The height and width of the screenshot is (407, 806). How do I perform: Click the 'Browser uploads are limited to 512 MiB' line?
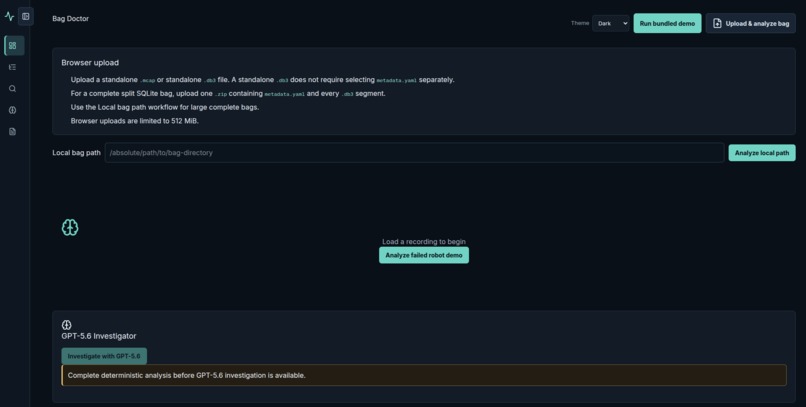(135, 121)
